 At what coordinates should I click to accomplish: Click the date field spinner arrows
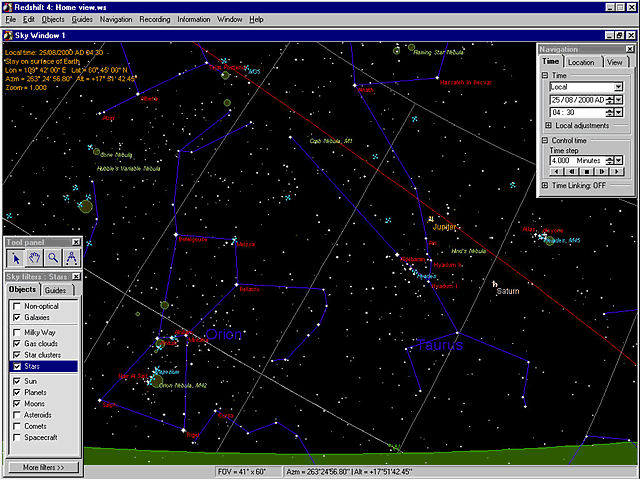[610, 100]
